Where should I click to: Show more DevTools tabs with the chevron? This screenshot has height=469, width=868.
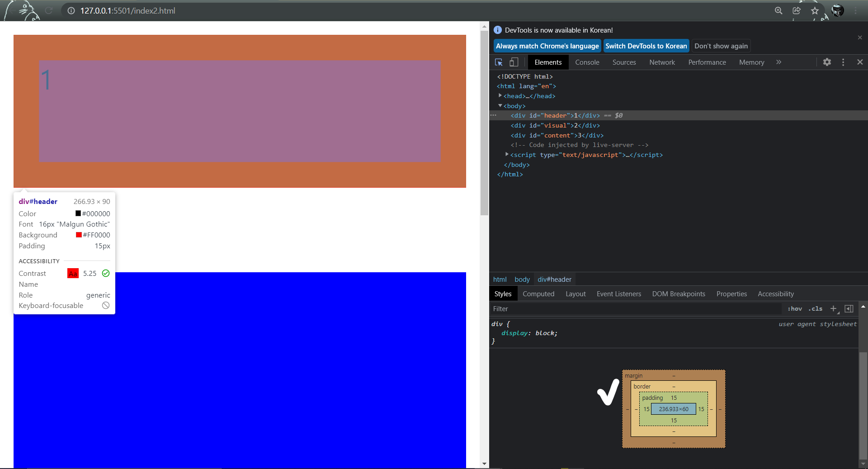coord(778,62)
